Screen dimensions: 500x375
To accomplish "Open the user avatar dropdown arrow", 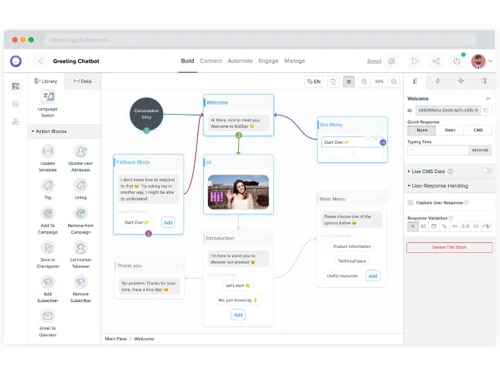I will point(490,61).
